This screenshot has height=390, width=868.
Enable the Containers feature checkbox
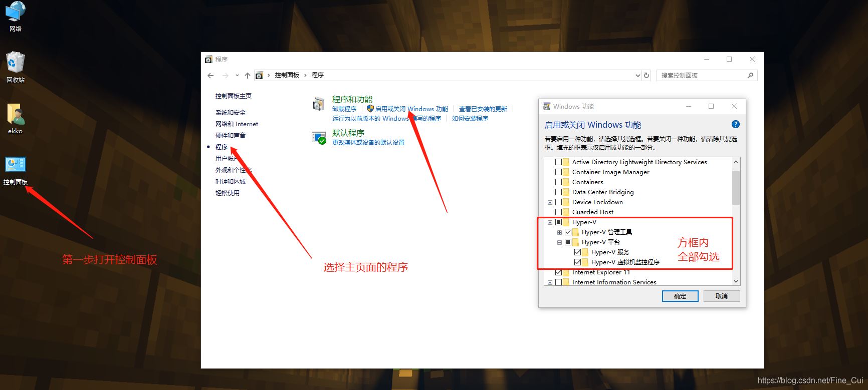(x=558, y=182)
